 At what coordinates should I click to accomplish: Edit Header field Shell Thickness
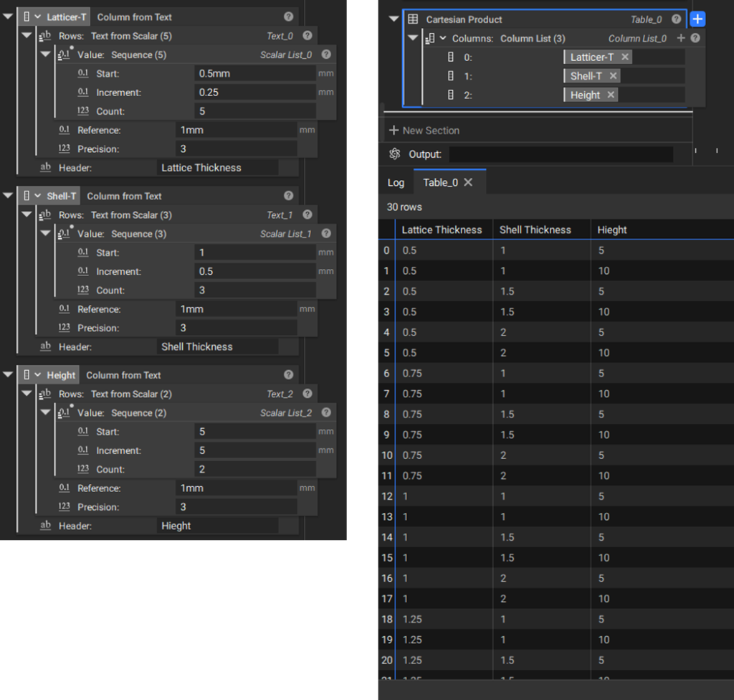217,346
